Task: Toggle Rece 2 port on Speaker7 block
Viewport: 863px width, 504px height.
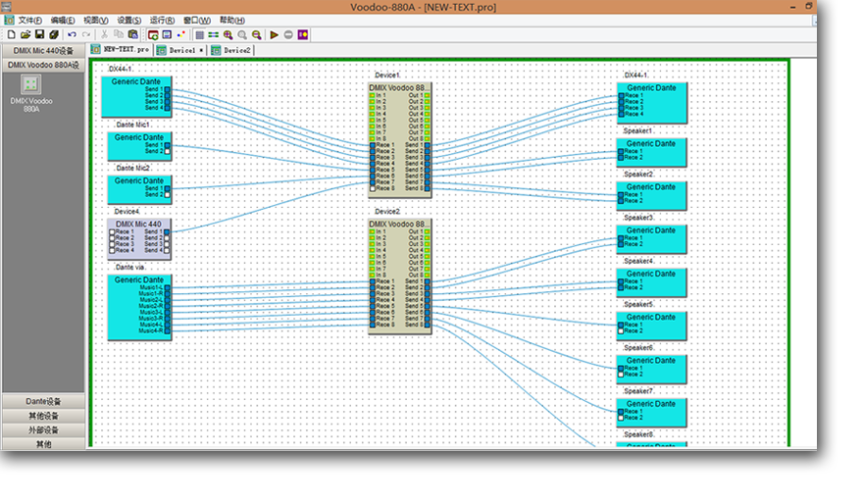Action: (x=621, y=418)
